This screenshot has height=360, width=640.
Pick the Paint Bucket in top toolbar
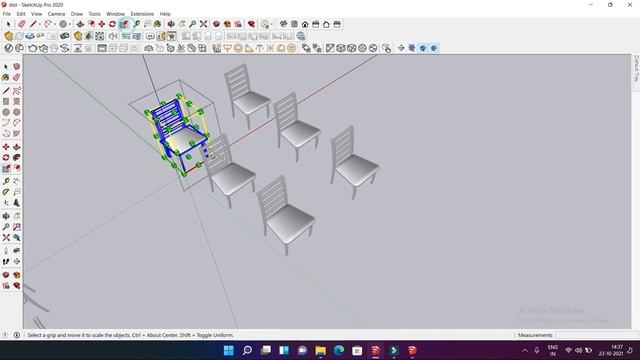coord(157,24)
